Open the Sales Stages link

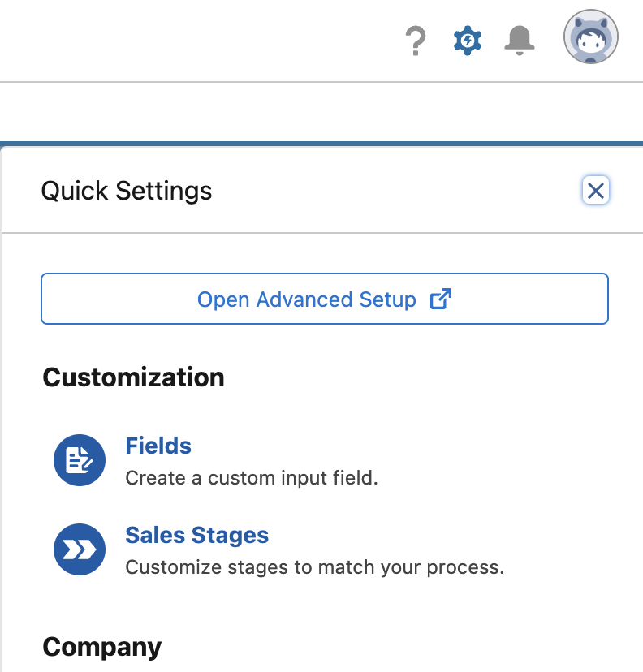[x=196, y=535]
